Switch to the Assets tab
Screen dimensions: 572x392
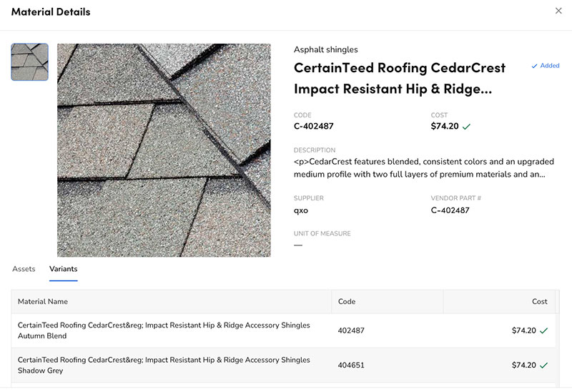[x=24, y=269]
